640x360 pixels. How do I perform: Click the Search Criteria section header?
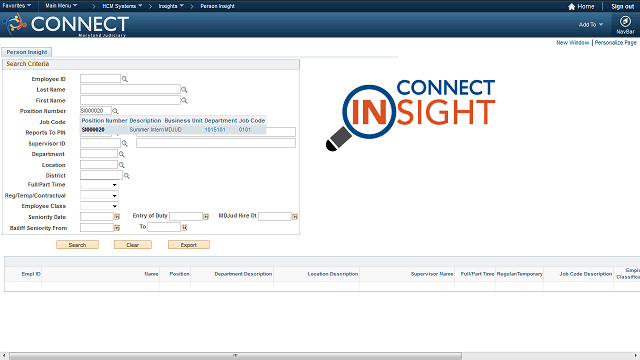[x=151, y=64]
